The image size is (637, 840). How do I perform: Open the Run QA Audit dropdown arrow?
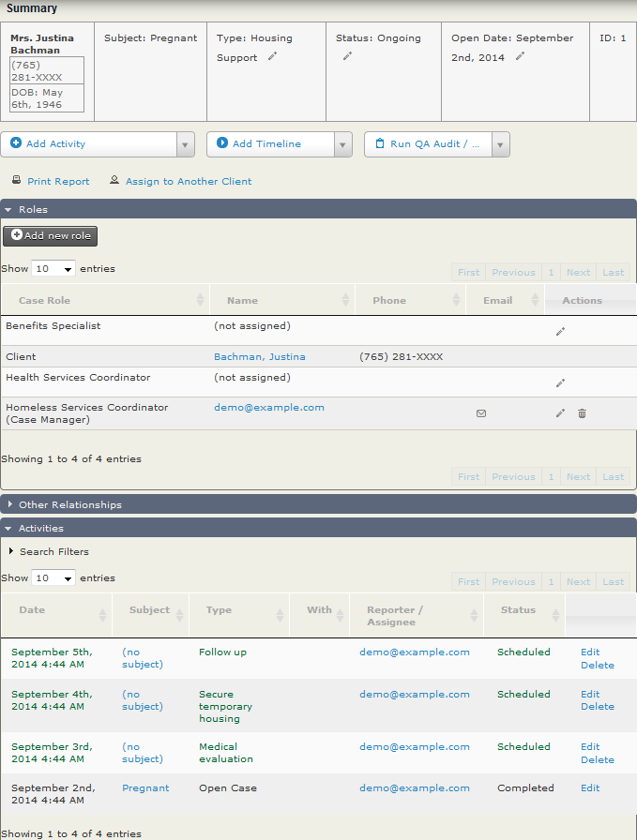pyautogui.click(x=501, y=144)
